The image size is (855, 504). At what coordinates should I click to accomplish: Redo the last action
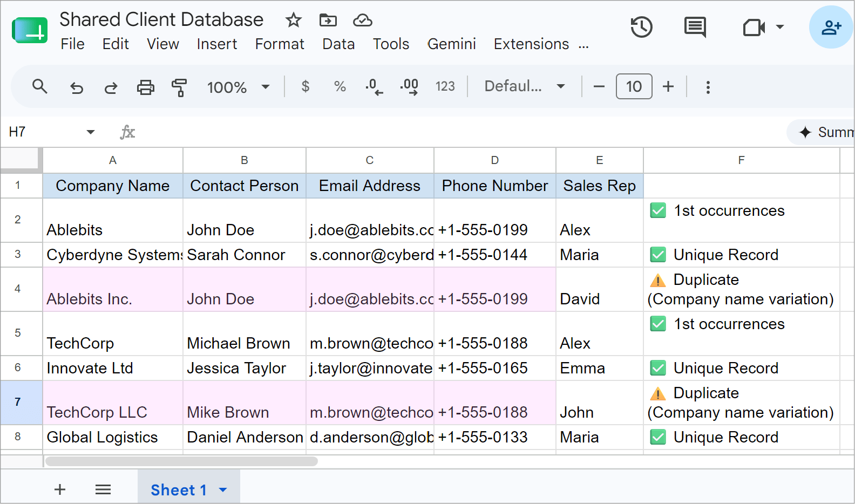pyautogui.click(x=111, y=87)
